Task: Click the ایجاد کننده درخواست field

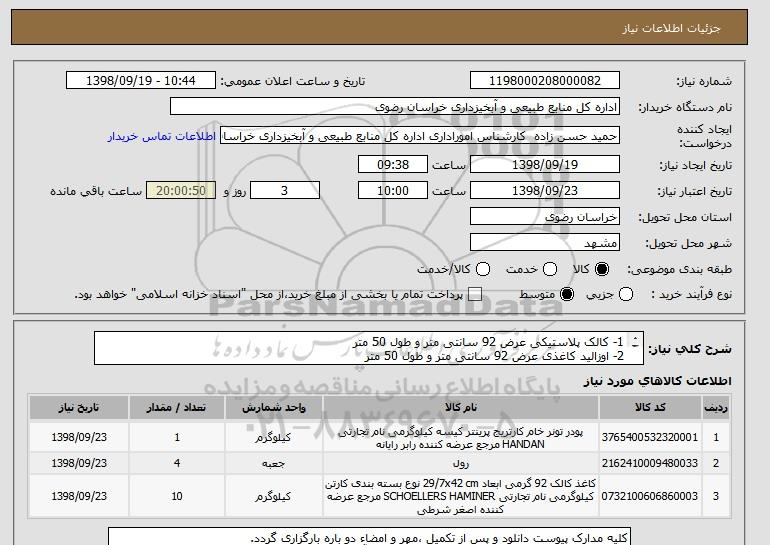Action: pyautogui.click(x=420, y=136)
